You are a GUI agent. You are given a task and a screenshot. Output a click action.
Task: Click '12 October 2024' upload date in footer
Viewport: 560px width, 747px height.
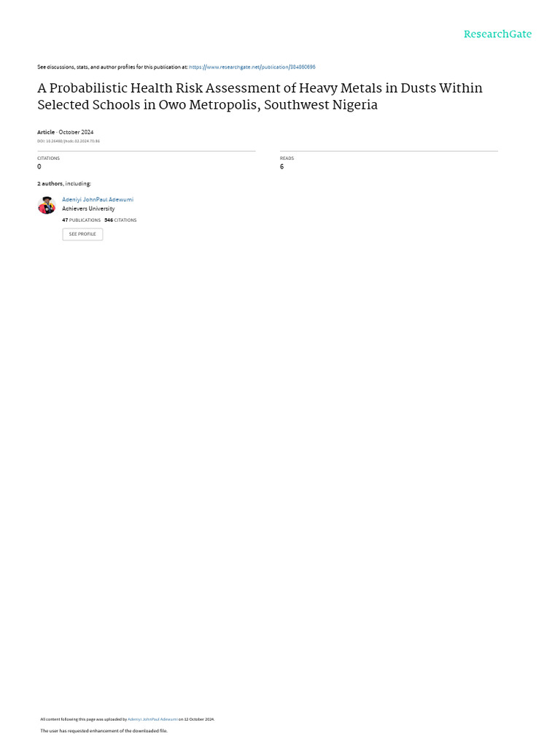click(x=199, y=719)
